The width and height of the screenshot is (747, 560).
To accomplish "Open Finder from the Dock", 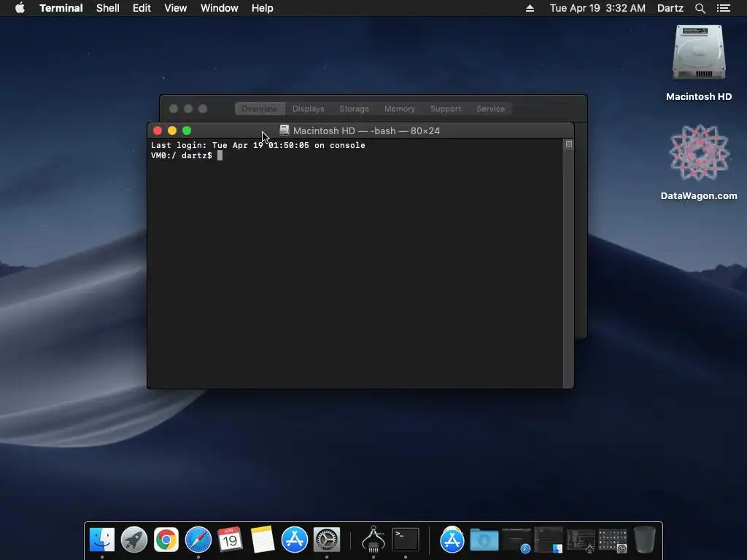I will [x=102, y=540].
